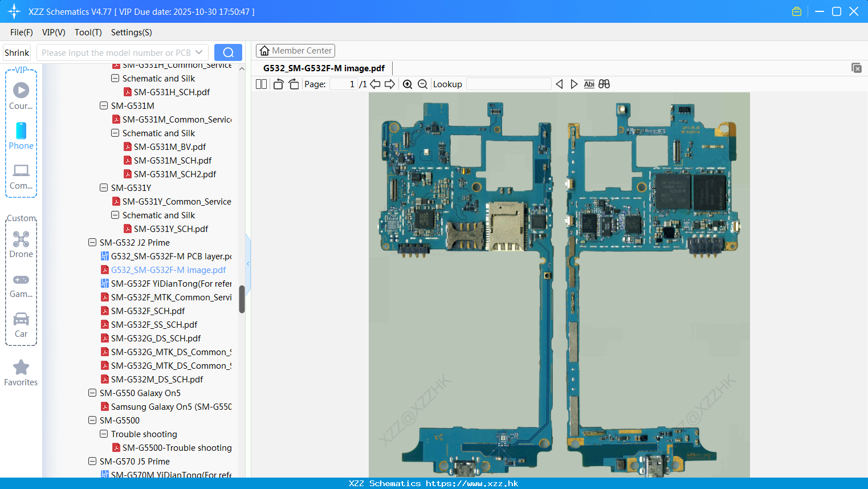868x489 pixels.
Task: Open the File(F) menu
Action: point(22,32)
